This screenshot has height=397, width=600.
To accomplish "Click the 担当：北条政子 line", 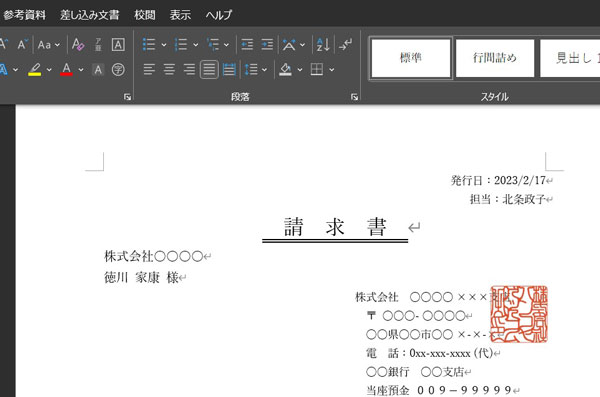I will (507, 199).
